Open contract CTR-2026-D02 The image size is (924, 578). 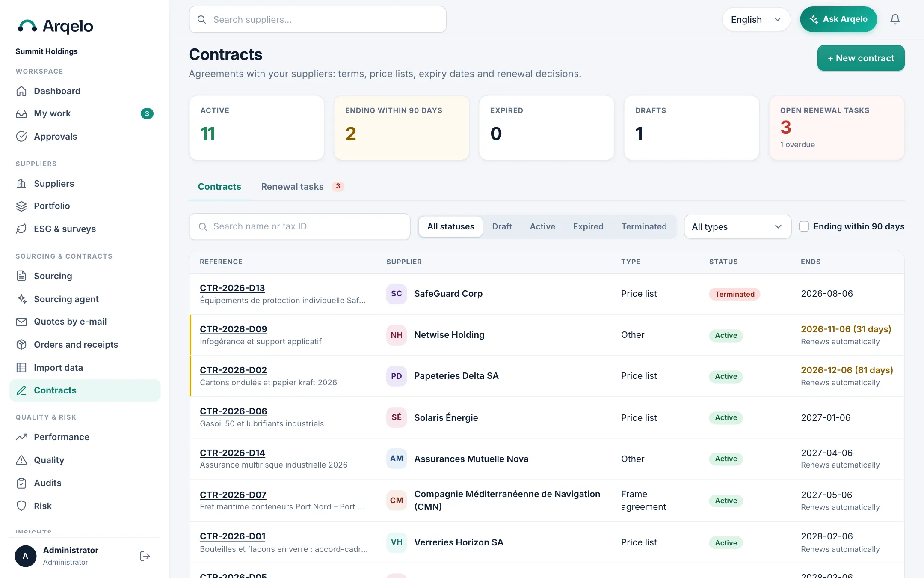point(234,370)
